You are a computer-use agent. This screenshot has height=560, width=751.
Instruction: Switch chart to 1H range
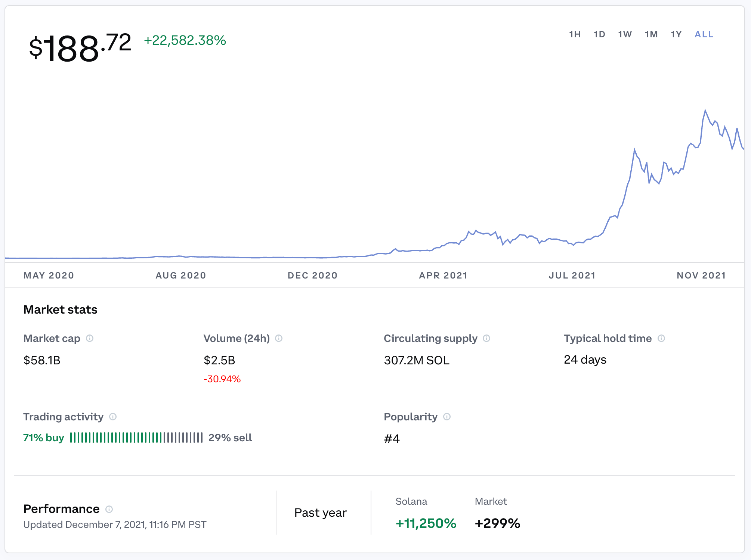pos(575,34)
